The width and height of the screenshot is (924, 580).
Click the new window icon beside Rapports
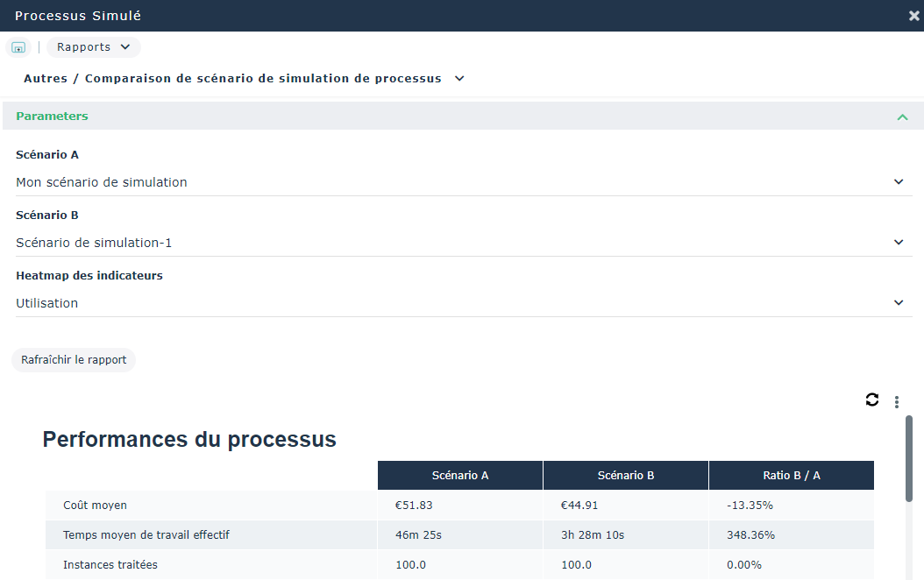(x=18, y=47)
